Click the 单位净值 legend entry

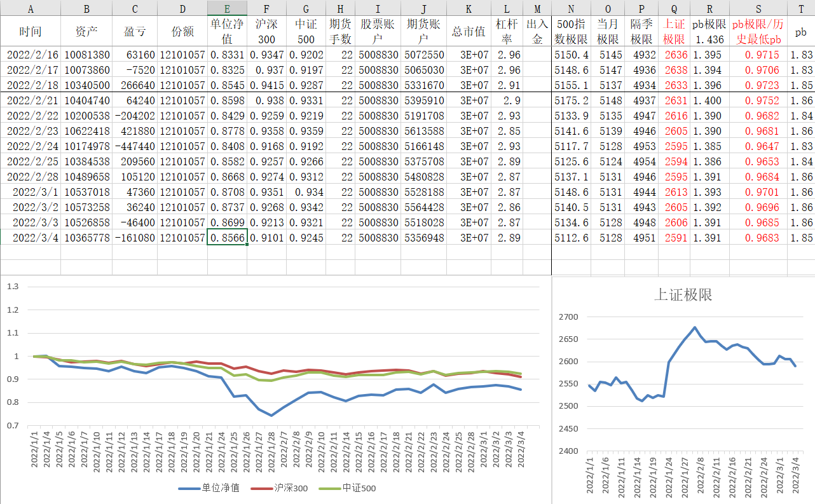[x=209, y=488]
